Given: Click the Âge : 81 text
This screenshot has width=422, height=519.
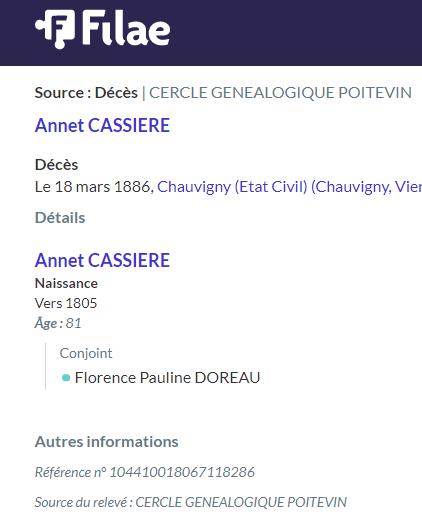Looking at the screenshot, I should click(x=58, y=323).
